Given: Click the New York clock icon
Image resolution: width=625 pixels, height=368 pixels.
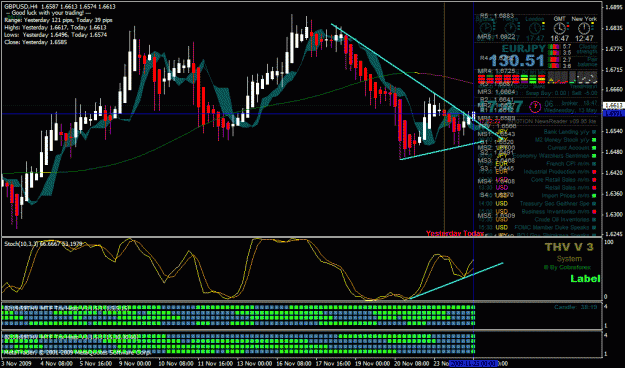Looking at the screenshot, I should (584, 29).
